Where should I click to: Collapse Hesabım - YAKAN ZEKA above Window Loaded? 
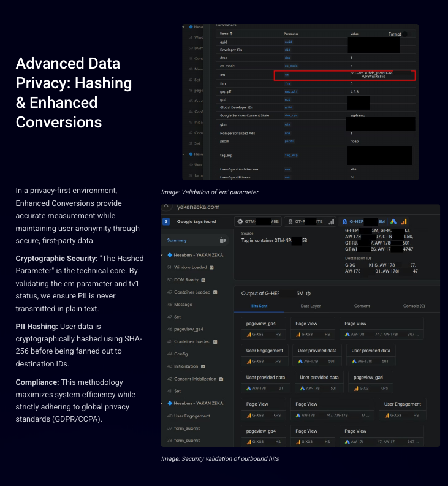click(162, 255)
